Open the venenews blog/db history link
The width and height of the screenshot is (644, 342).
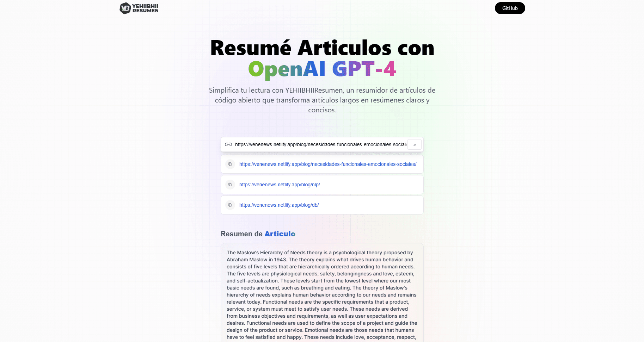pyautogui.click(x=279, y=205)
